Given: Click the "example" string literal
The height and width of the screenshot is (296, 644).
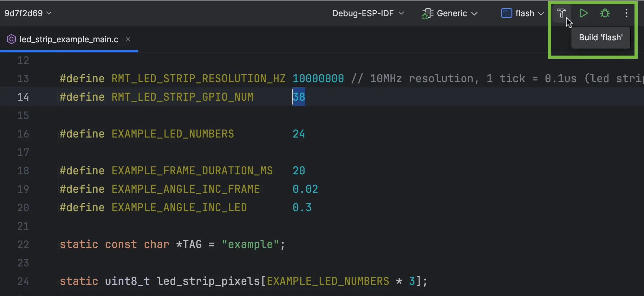Looking at the screenshot, I should (x=250, y=244).
